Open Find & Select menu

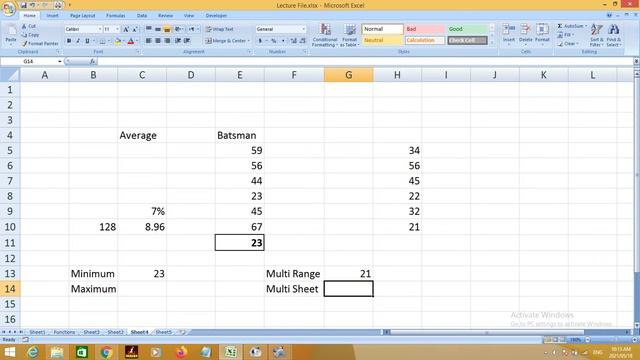613,35
